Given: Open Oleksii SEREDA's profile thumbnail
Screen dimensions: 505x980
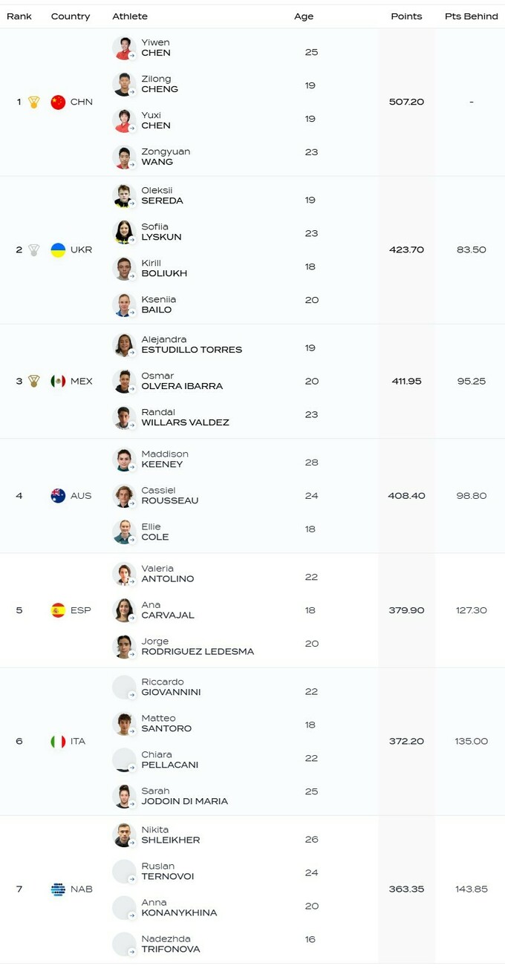Looking at the screenshot, I should [123, 196].
